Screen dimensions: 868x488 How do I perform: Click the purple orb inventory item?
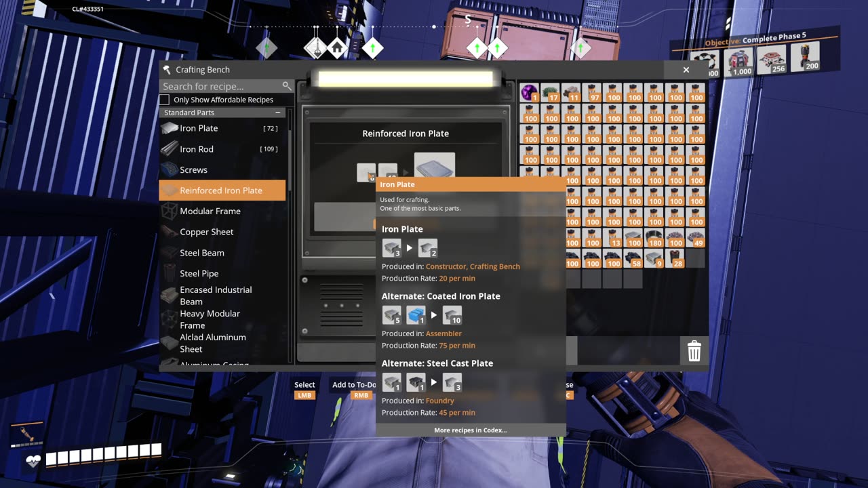click(530, 93)
